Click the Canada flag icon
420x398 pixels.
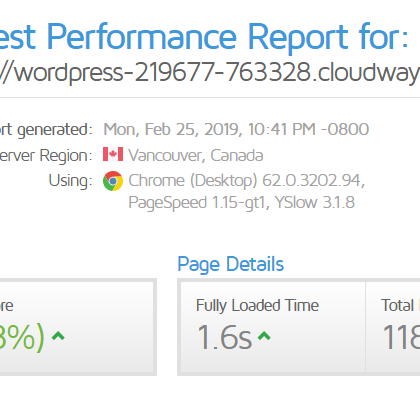[x=113, y=154]
